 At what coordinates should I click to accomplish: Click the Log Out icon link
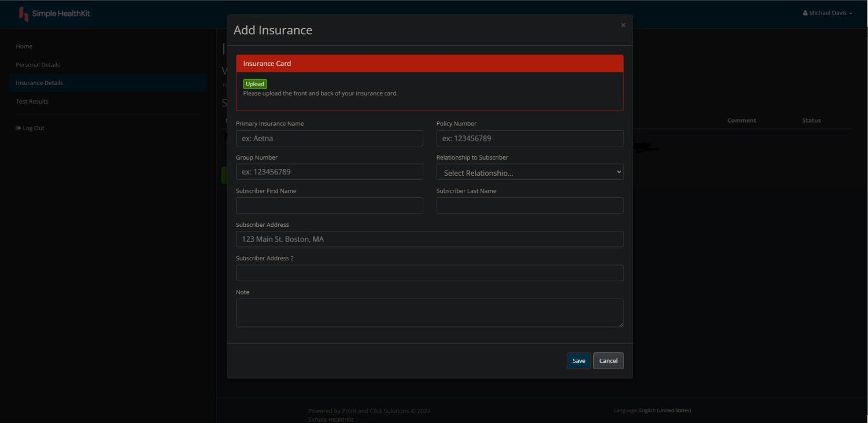click(x=30, y=128)
